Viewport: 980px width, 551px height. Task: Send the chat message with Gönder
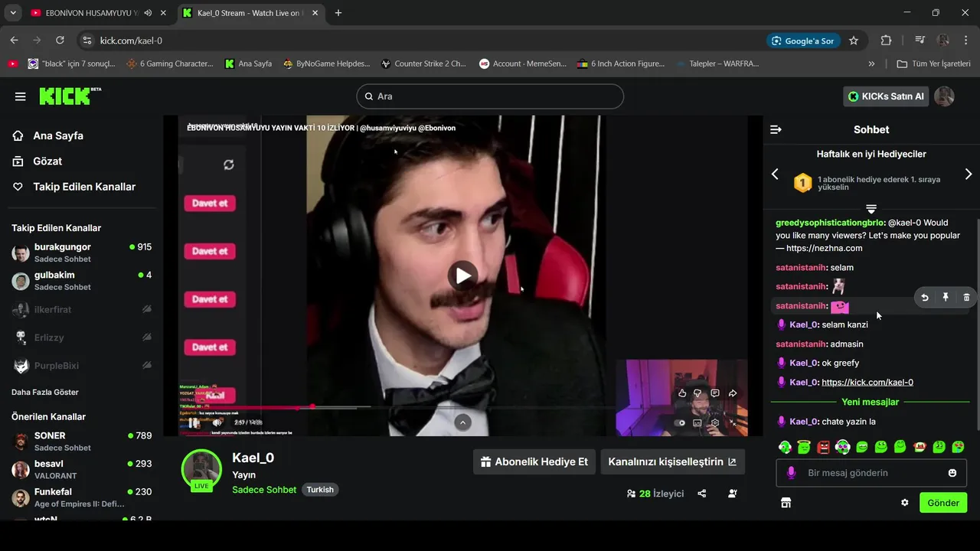point(943,503)
